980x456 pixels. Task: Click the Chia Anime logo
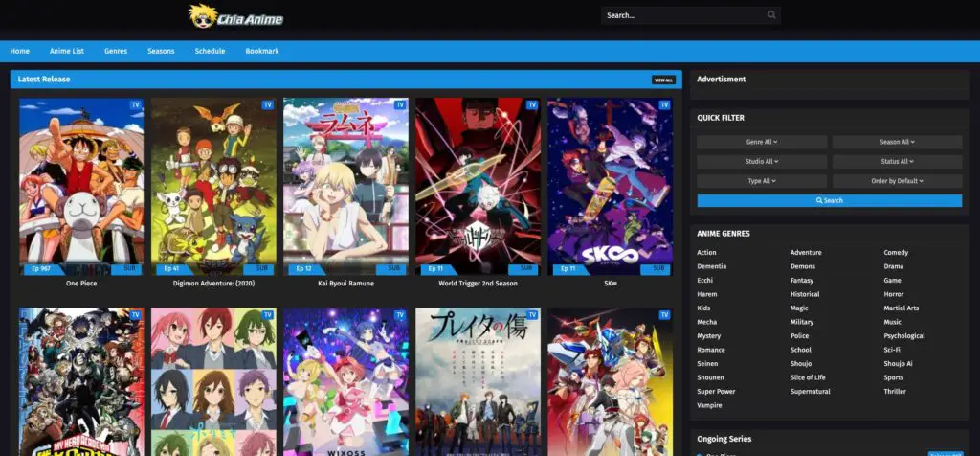(x=236, y=17)
